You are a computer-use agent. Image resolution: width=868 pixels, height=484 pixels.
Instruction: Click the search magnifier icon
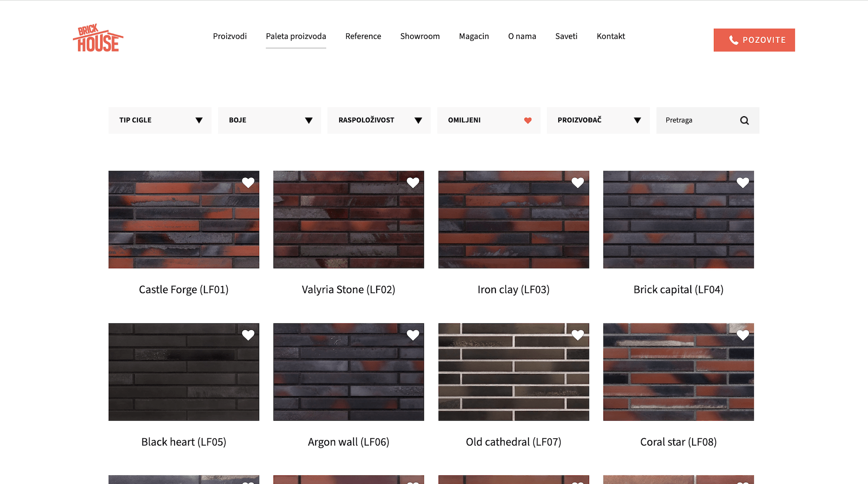coord(744,120)
